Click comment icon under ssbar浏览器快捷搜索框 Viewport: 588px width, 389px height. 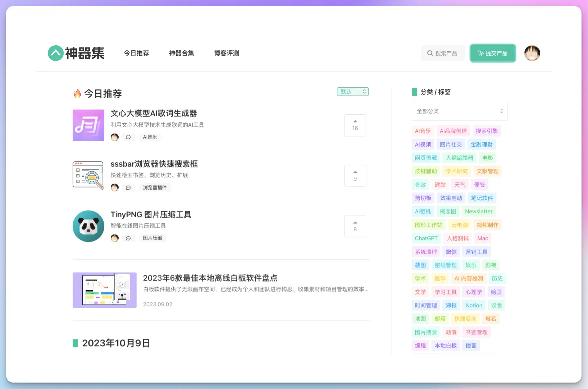click(x=128, y=187)
